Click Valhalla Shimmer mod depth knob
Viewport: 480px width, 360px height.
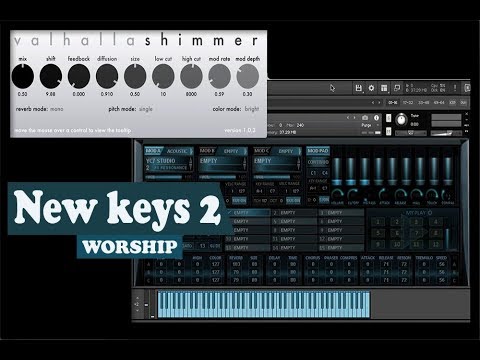248,76
